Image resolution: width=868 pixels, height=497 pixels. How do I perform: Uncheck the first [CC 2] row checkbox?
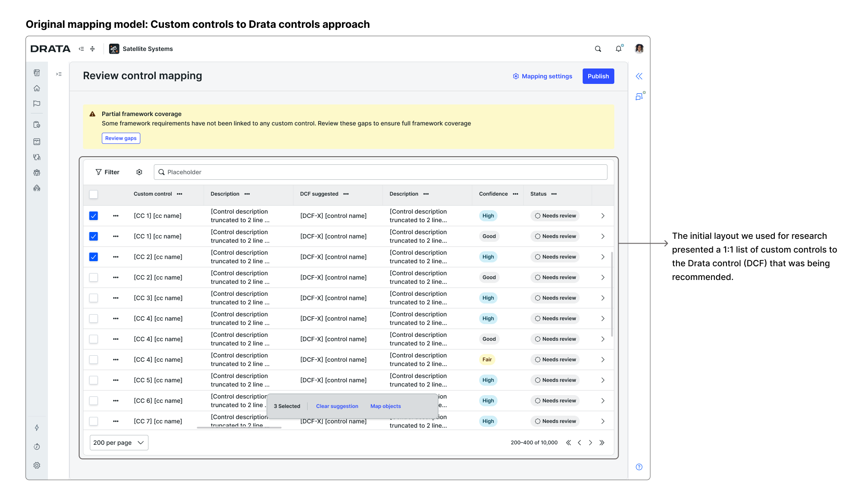click(94, 257)
